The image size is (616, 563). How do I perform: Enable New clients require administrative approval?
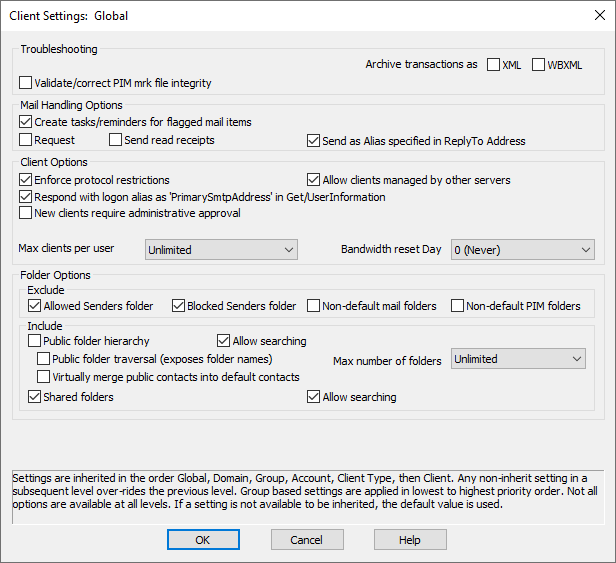click(x=26, y=213)
